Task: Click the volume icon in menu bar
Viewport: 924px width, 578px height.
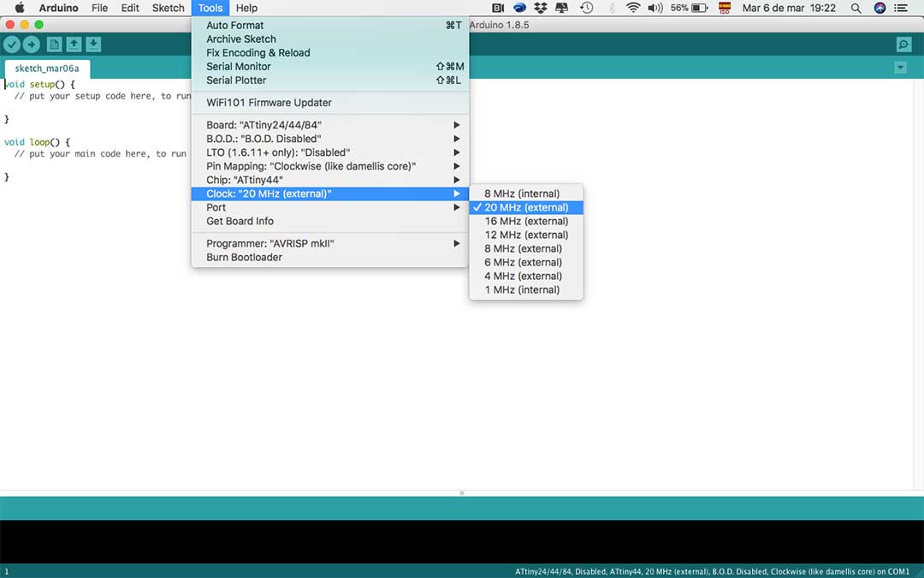Action: pyautogui.click(x=654, y=8)
